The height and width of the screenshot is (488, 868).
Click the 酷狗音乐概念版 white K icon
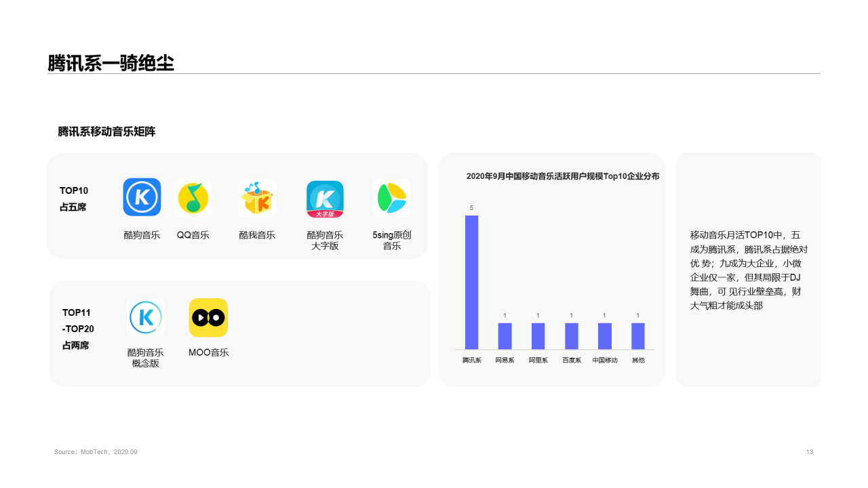tap(146, 317)
